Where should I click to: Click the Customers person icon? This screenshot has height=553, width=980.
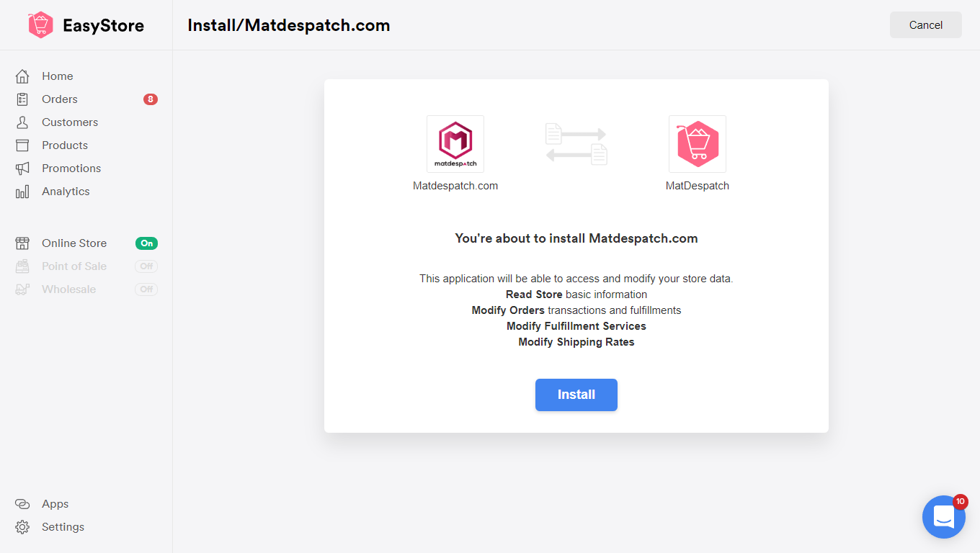tap(22, 122)
